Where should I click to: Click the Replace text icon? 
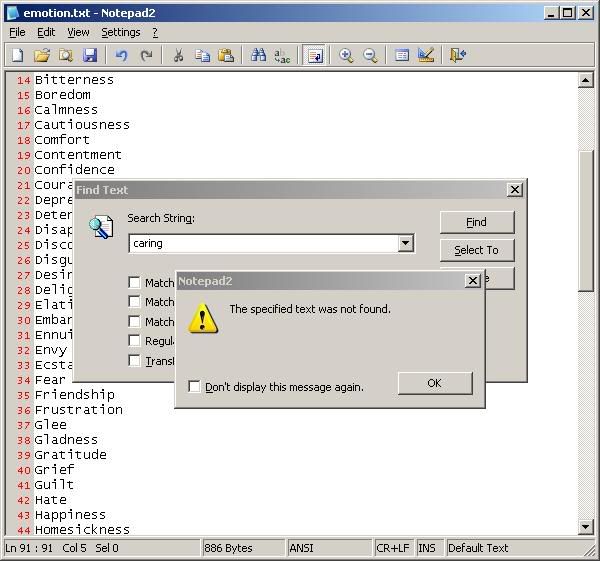pos(282,55)
